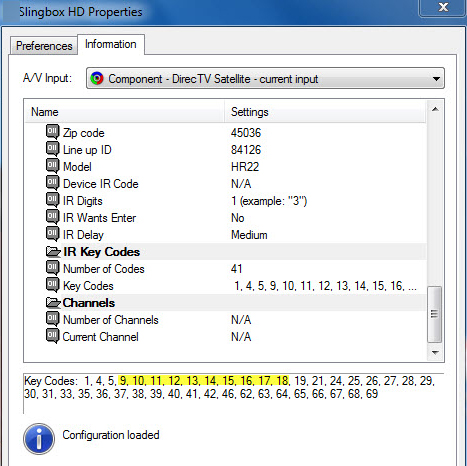The height and width of the screenshot is (466, 467).
Task: Click the zip code value 45036
Action: click(x=246, y=133)
